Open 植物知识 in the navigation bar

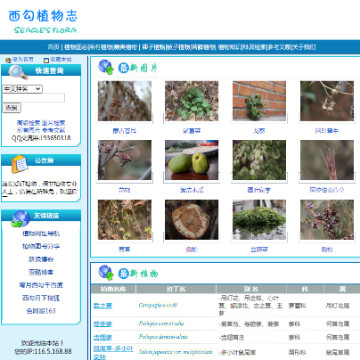click(x=229, y=47)
